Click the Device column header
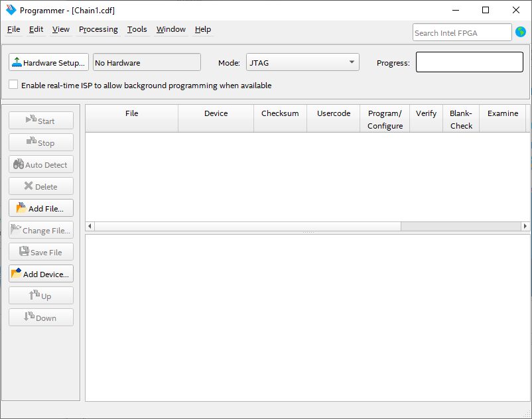 [x=216, y=118]
